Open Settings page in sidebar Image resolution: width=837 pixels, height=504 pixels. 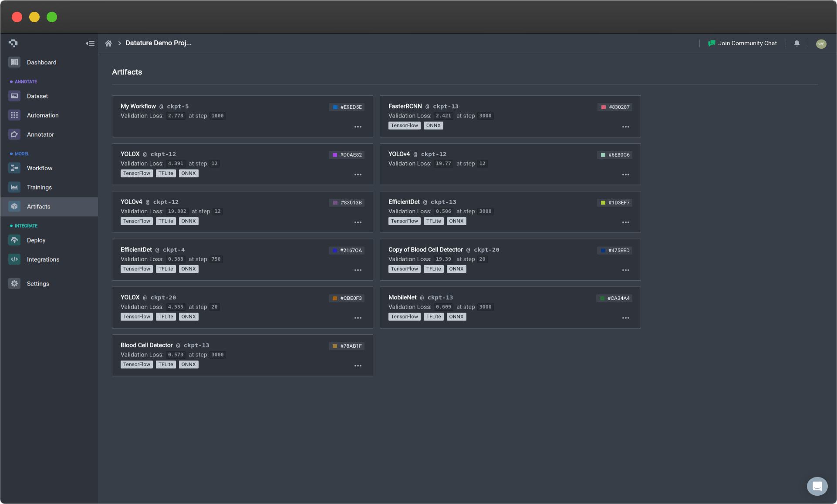pyautogui.click(x=38, y=284)
